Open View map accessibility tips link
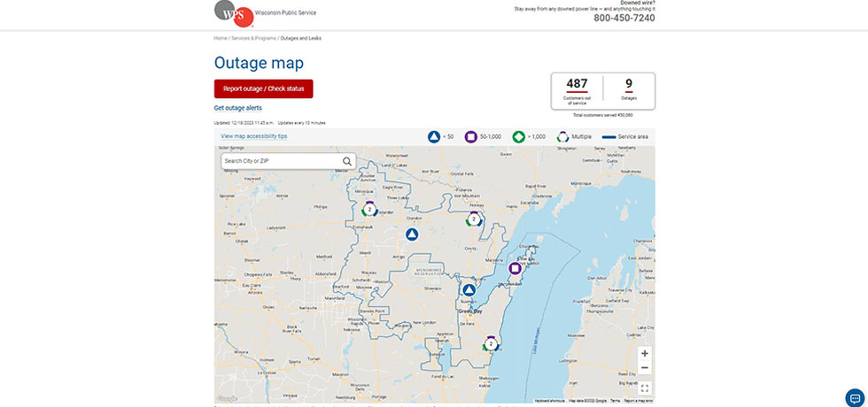Viewport: 868px width, 407px height. point(254,136)
